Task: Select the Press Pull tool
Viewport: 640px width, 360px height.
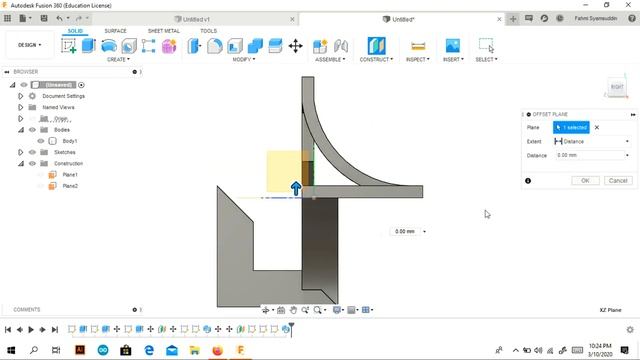Action: click(x=194, y=46)
